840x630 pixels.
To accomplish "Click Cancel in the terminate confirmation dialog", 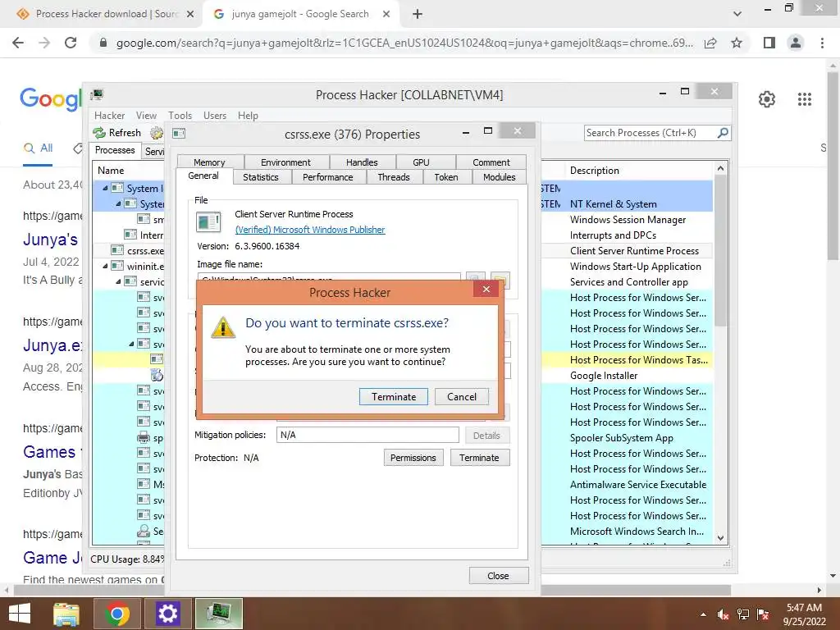I will coord(461,396).
